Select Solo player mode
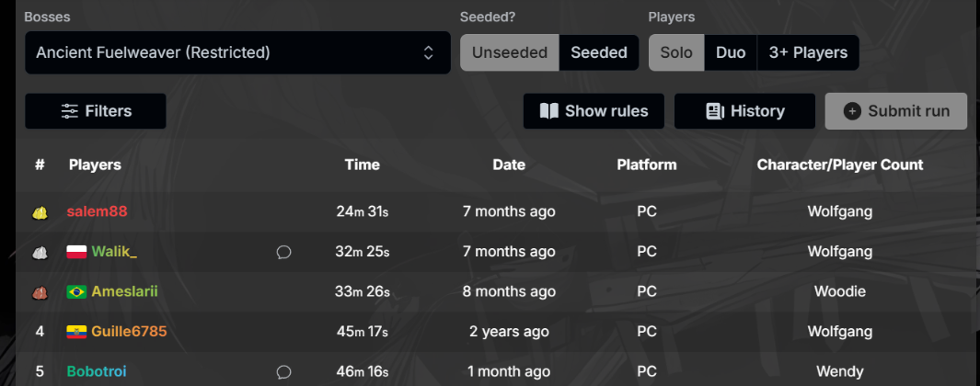The width and height of the screenshot is (980, 386). pos(676,52)
